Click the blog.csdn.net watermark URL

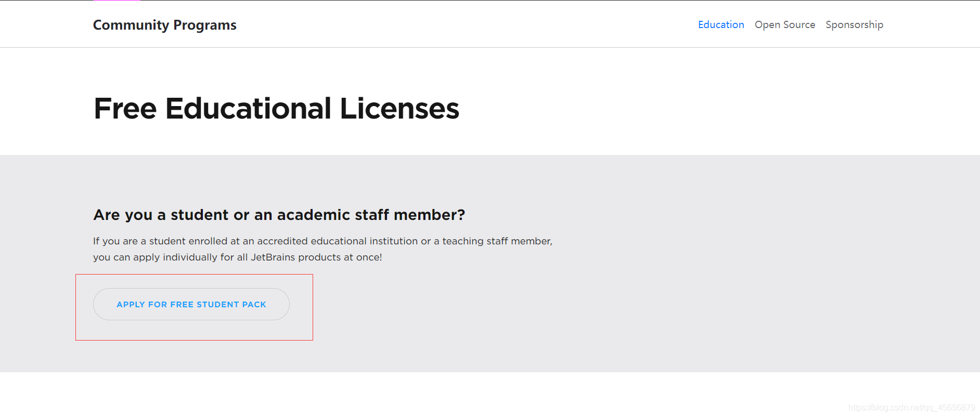[911, 408]
